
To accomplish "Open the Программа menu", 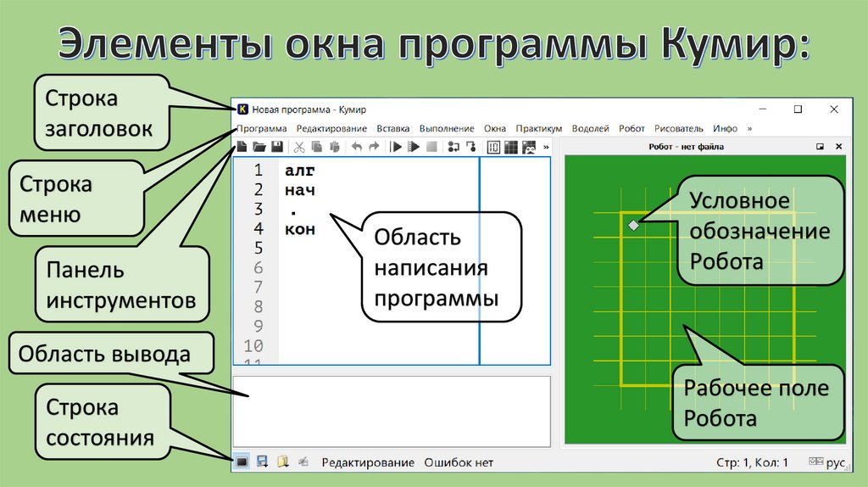I will (x=262, y=128).
